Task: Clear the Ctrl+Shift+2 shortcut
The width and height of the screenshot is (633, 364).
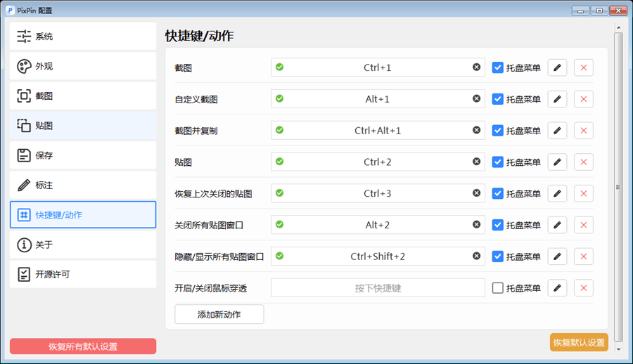Action: [476, 256]
